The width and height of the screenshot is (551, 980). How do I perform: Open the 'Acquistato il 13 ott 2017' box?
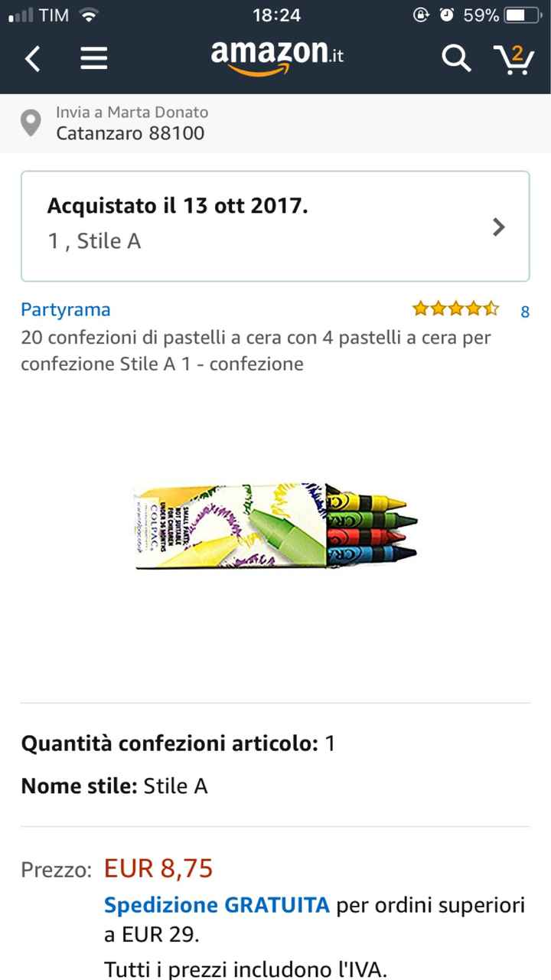pyautogui.click(x=275, y=226)
